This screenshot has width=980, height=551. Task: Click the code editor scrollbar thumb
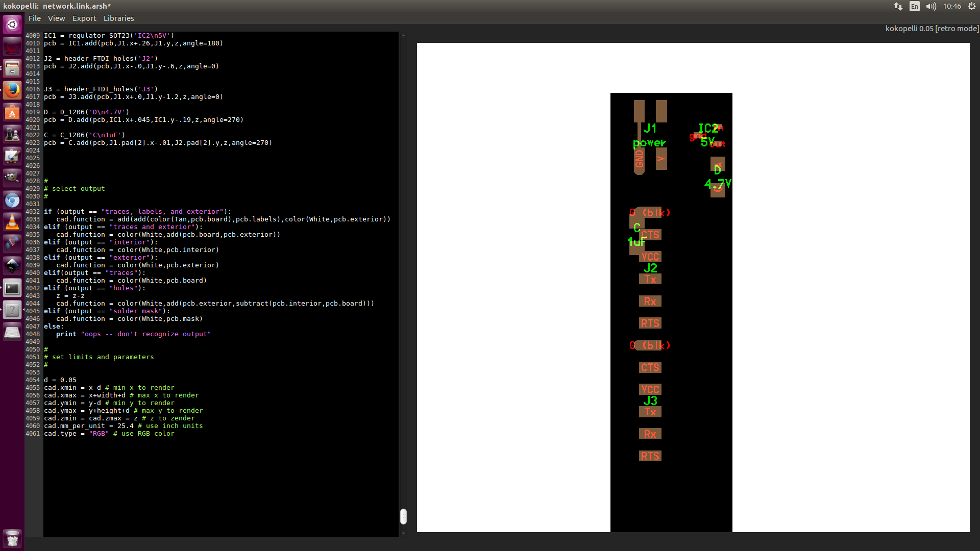click(x=403, y=516)
